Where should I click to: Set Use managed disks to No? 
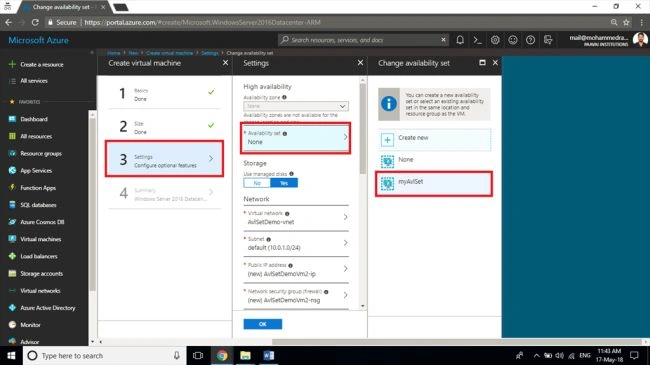(257, 183)
